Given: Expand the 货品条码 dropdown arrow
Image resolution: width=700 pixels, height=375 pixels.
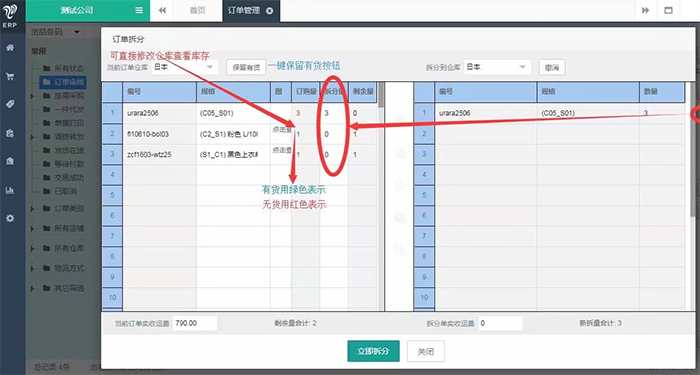Looking at the screenshot, I should (x=77, y=32).
